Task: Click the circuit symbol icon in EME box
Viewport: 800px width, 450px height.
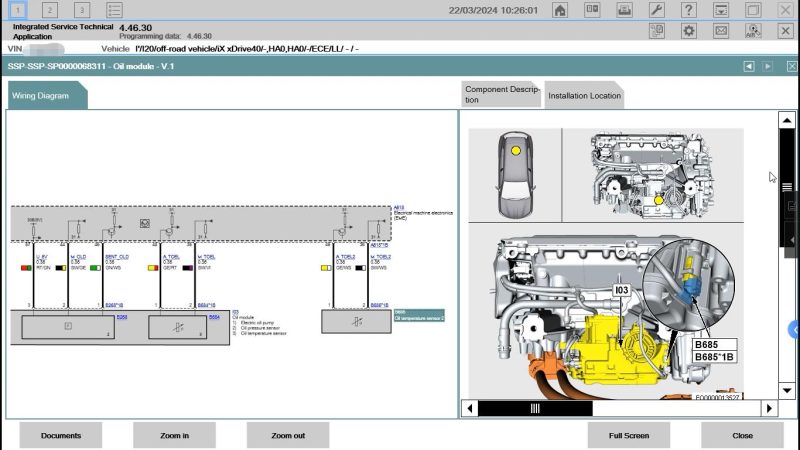Action: point(145,223)
